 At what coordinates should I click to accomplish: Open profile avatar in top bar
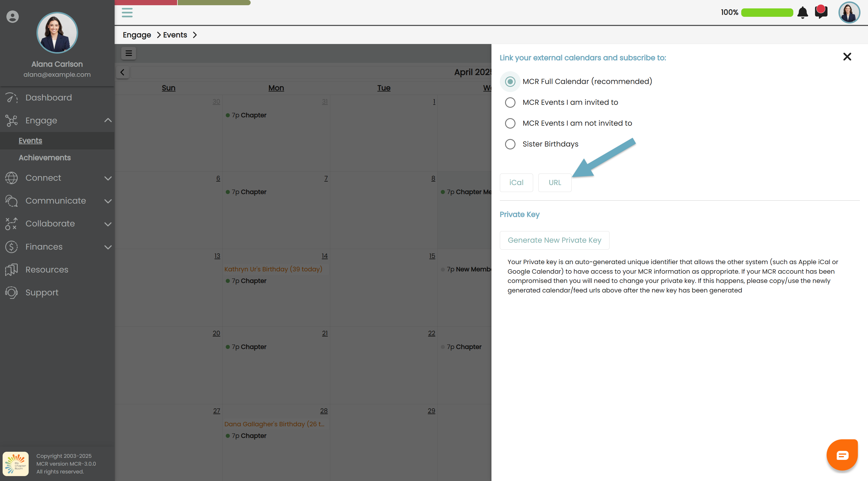pos(848,12)
